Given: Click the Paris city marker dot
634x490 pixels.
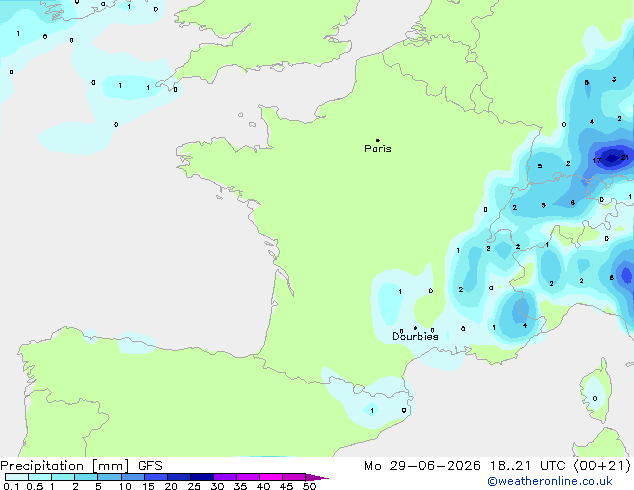Looking at the screenshot, I should coord(378,140).
